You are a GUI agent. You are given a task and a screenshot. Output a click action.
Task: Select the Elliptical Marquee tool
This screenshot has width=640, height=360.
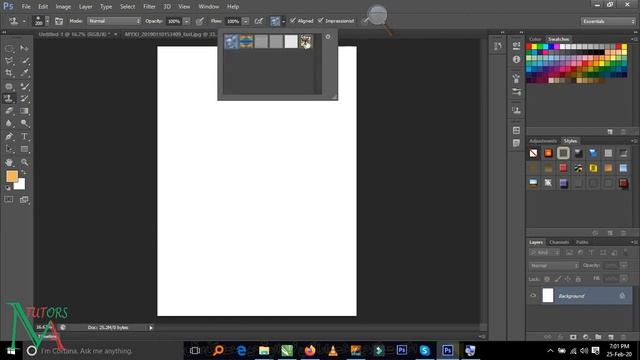click(x=9, y=49)
